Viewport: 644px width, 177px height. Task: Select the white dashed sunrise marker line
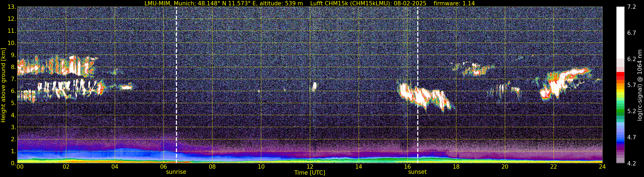click(x=176, y=85)
